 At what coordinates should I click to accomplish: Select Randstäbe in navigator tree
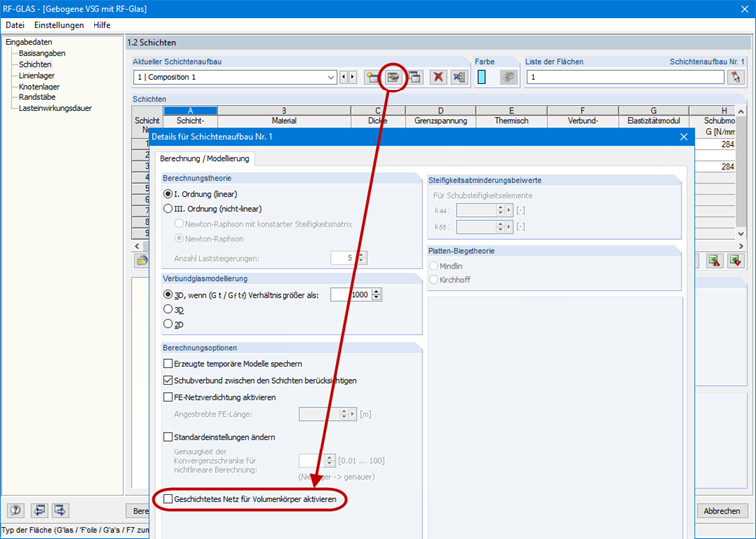pos(37,97)
